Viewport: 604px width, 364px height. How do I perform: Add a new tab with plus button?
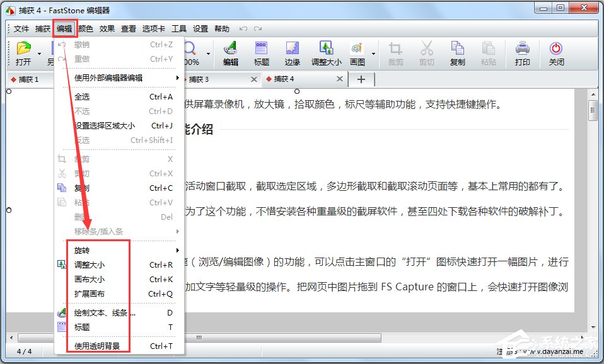click(x=361, y=79)
